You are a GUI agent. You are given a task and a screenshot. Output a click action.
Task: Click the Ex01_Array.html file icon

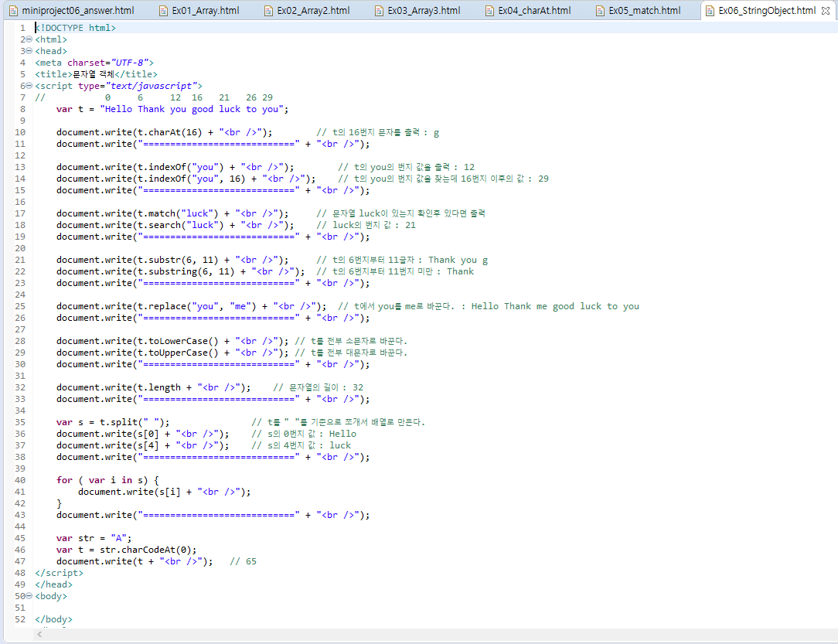point(164,11)
